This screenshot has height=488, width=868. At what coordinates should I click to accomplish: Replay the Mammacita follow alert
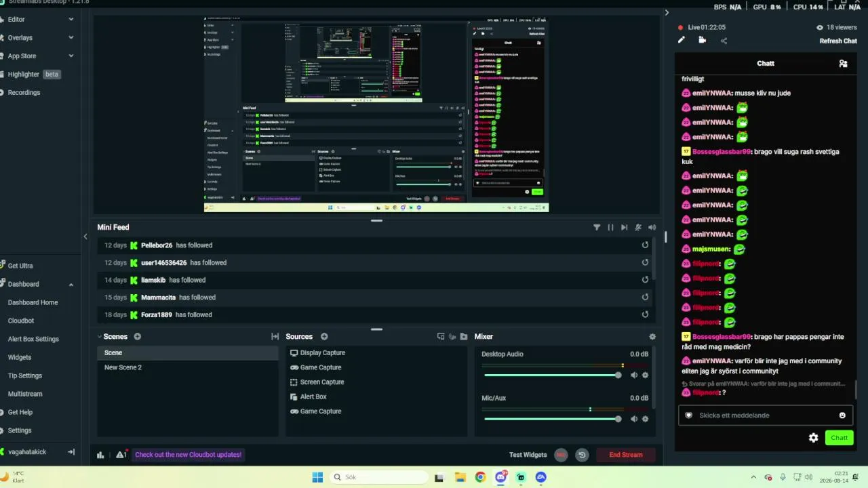[645, 297]
